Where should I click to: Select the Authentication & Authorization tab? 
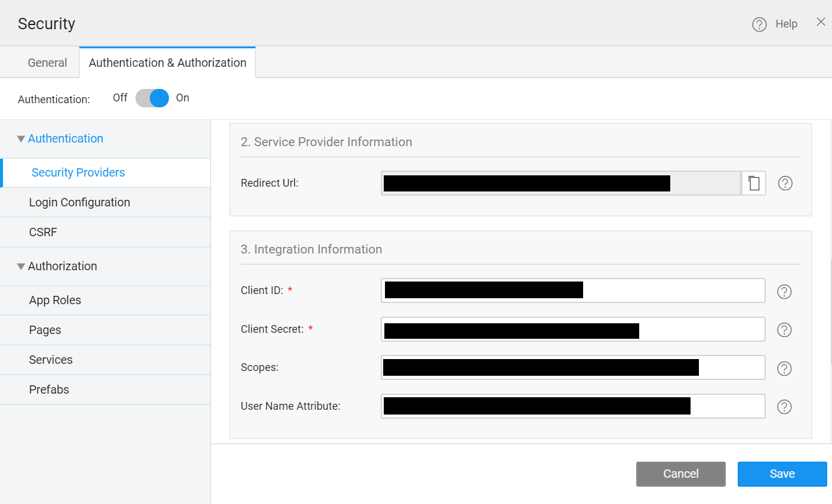pos(167,62)
